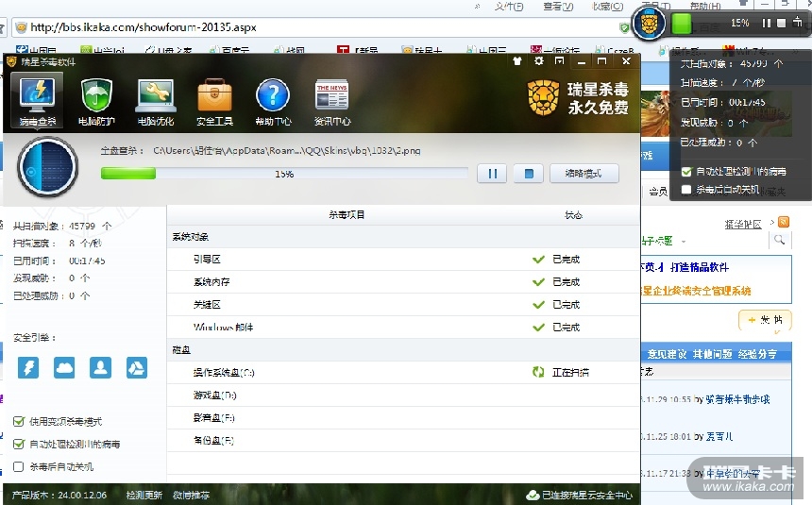Select the triangle security engine icon
The height and width of the screenshot is (505, 812).
137,368
